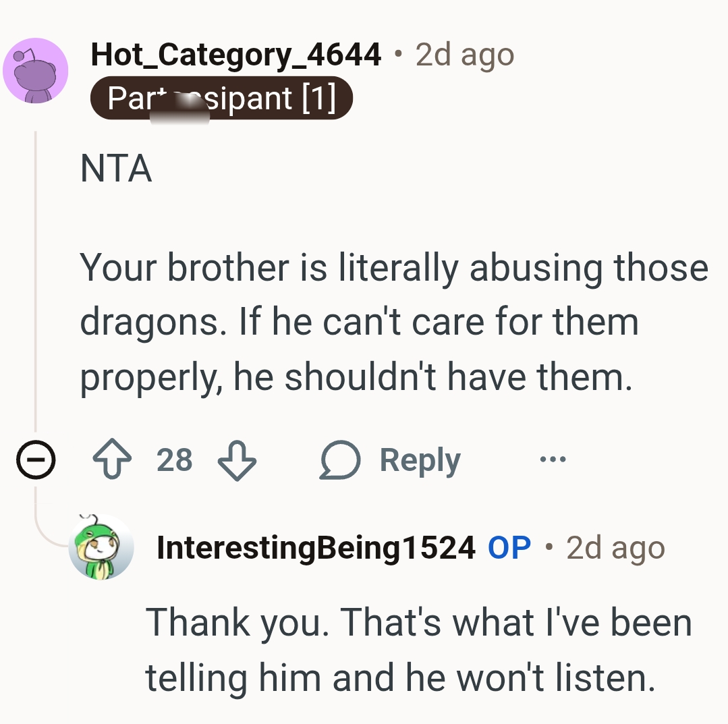The width and height of the screenshot is (728, 724).
Task: Click InterestingBeing1524's green avatar
Action: pyautogui.click(x=102, y=547)
